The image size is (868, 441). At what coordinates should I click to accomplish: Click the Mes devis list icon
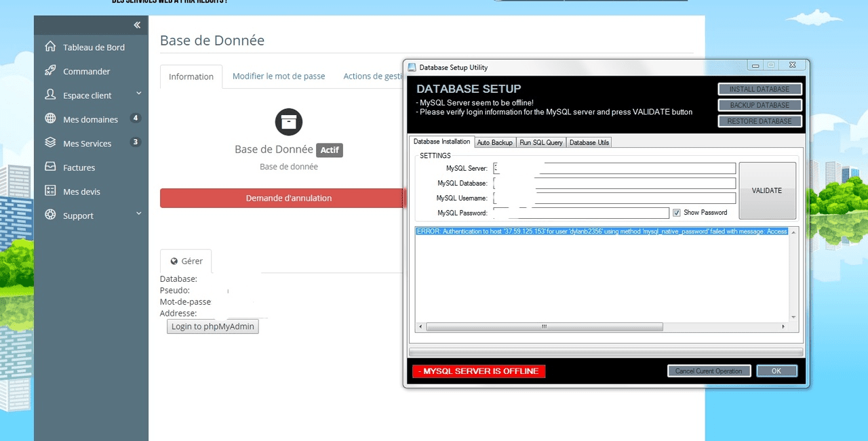pyautogui.click(x=50, y=191)
